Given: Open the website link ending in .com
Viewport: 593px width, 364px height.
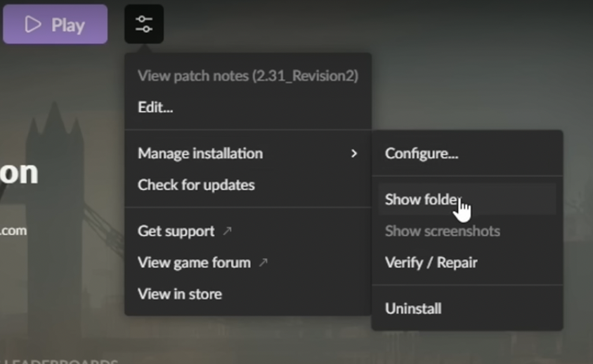Looking at the screenshot, I should (13, 230).
